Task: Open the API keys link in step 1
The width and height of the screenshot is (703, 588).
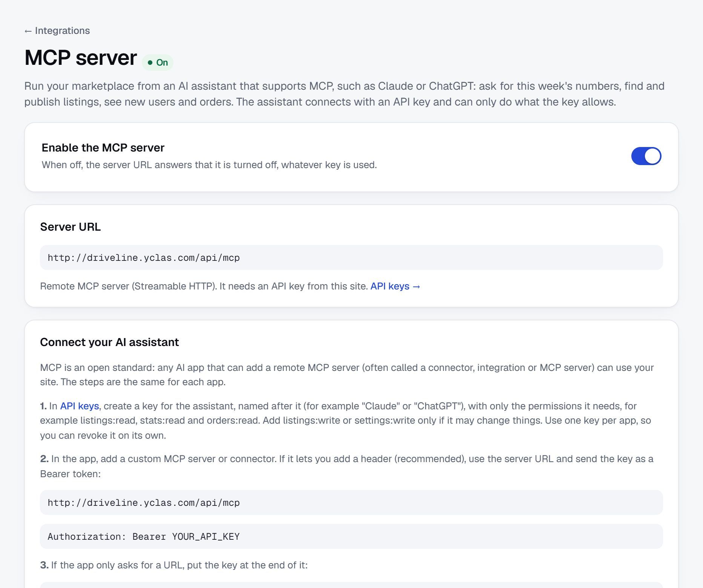Action: click(x=80, y=406)
